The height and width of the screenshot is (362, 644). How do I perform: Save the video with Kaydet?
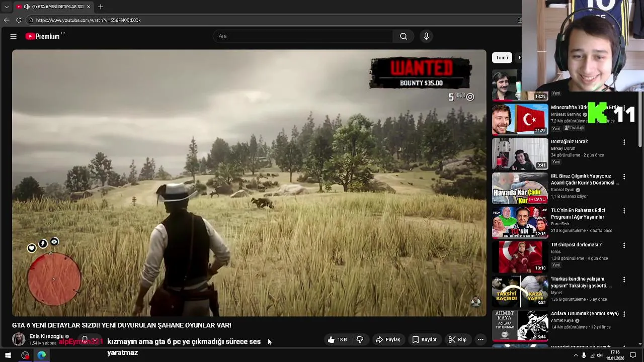click(424, 340)
